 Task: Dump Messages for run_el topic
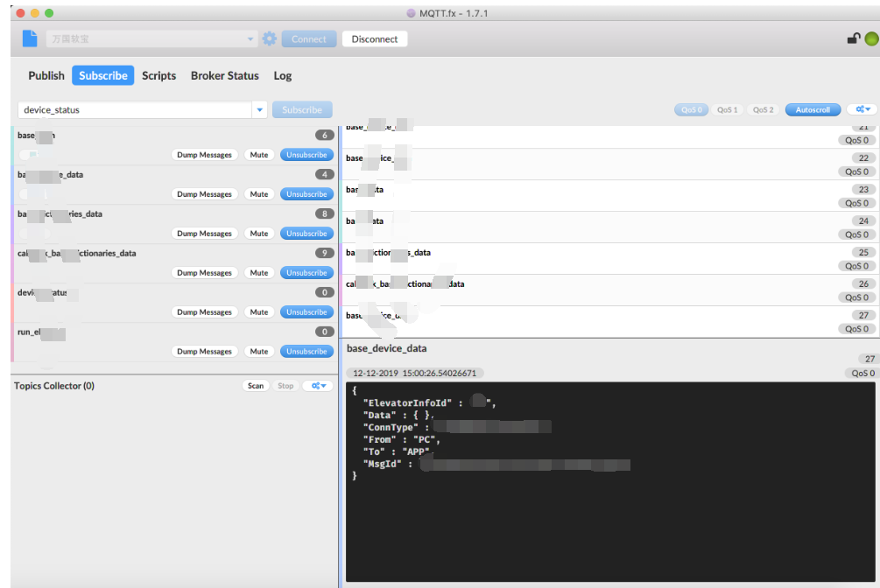(204, 351)
